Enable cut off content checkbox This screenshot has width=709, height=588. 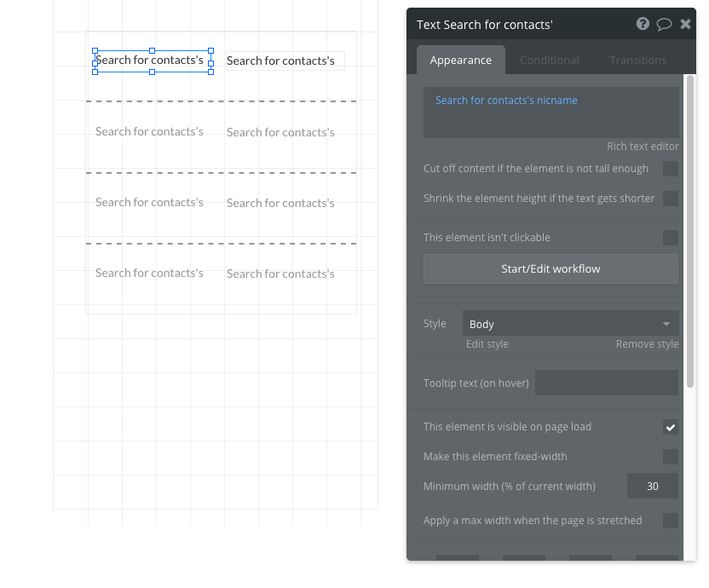[x=671, y=169]
